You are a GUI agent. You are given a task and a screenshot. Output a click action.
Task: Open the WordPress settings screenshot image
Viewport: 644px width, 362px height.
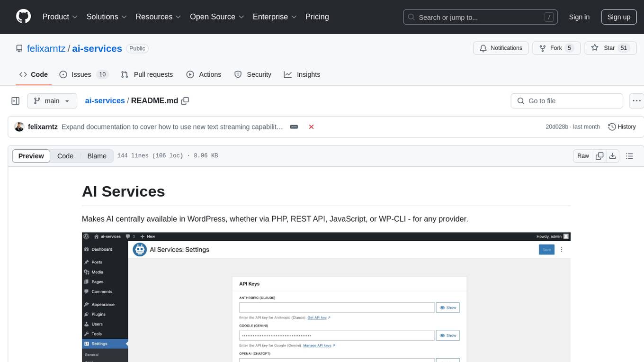click(326, 297)
